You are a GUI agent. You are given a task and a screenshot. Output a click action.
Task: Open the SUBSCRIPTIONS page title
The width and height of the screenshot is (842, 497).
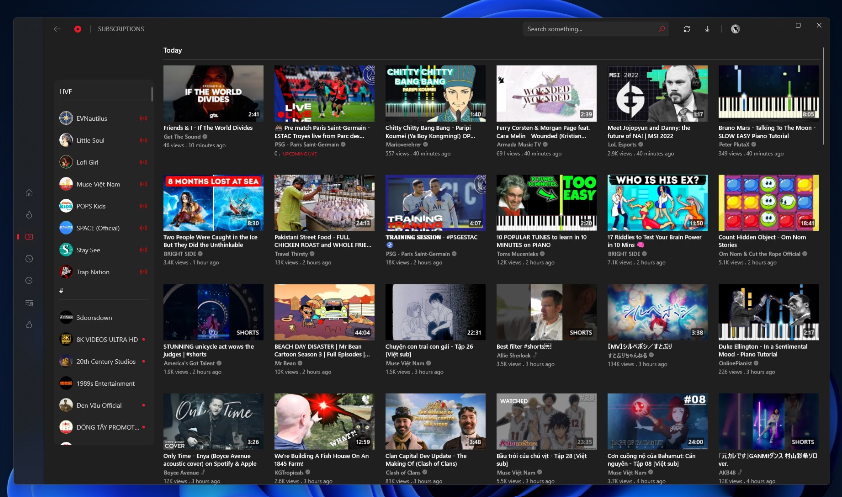[121, 29]
